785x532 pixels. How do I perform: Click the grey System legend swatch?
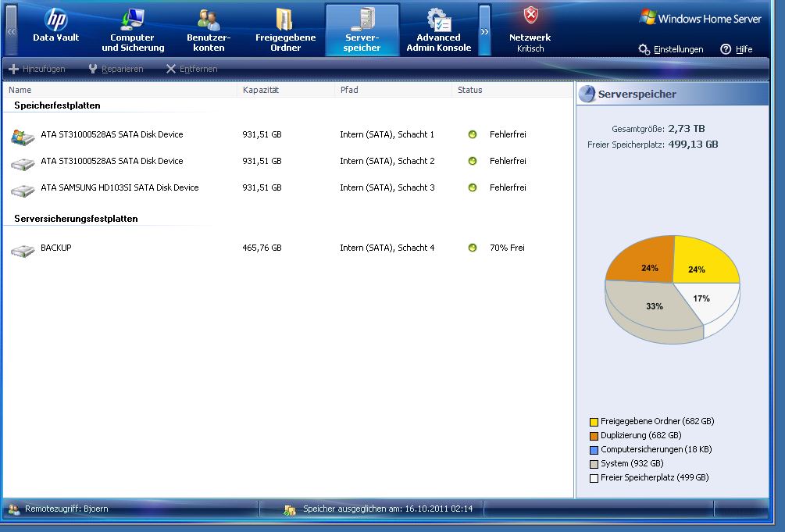(594, 464)
